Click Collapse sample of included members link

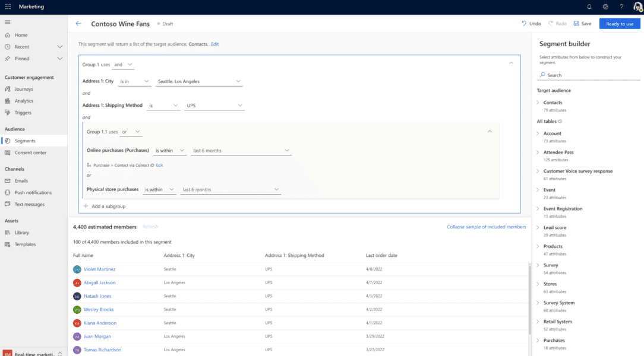point(486,227)
